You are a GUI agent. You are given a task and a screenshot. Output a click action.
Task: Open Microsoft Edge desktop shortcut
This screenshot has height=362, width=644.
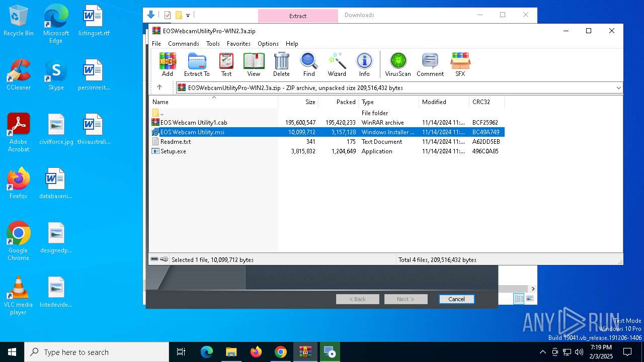pos(56,24)
